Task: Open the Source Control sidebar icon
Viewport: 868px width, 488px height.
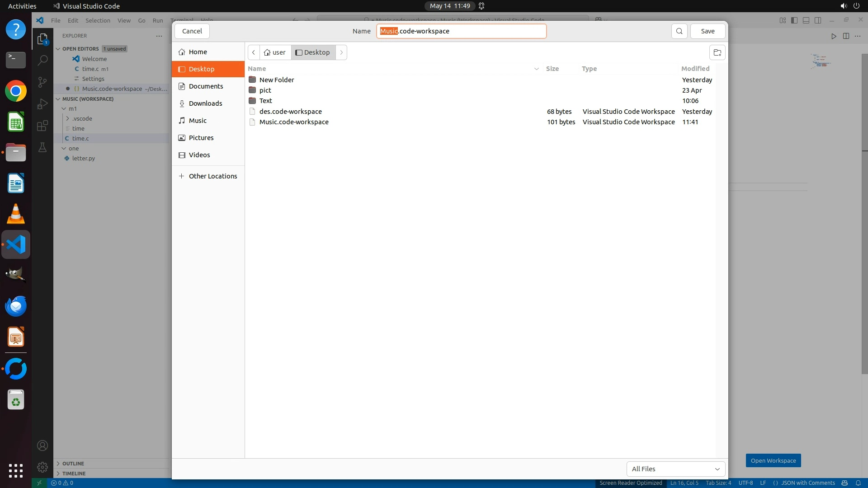Action: tap(42, 82)
